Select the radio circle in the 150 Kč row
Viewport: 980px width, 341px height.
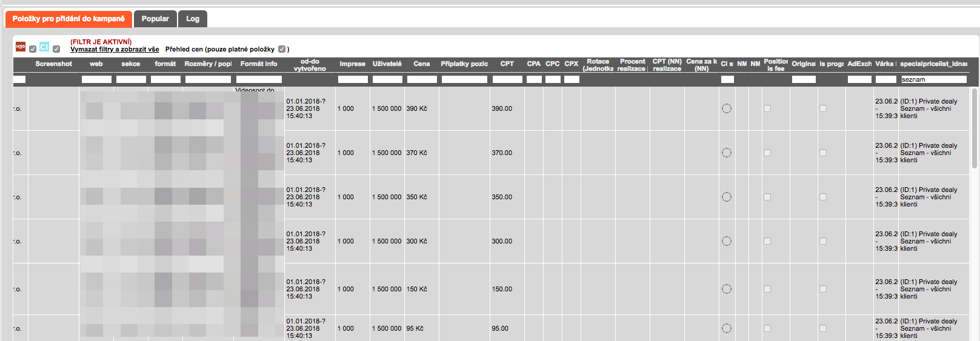pos(727,289)
